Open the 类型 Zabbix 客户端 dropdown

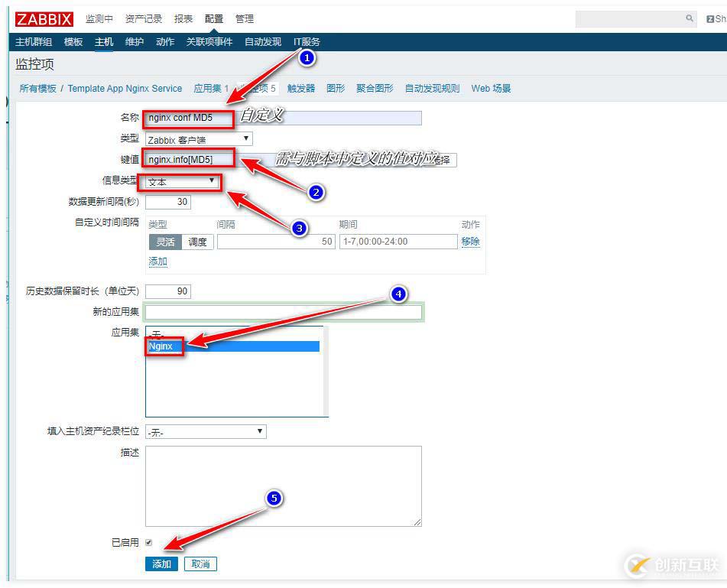[x=199, y=139]
